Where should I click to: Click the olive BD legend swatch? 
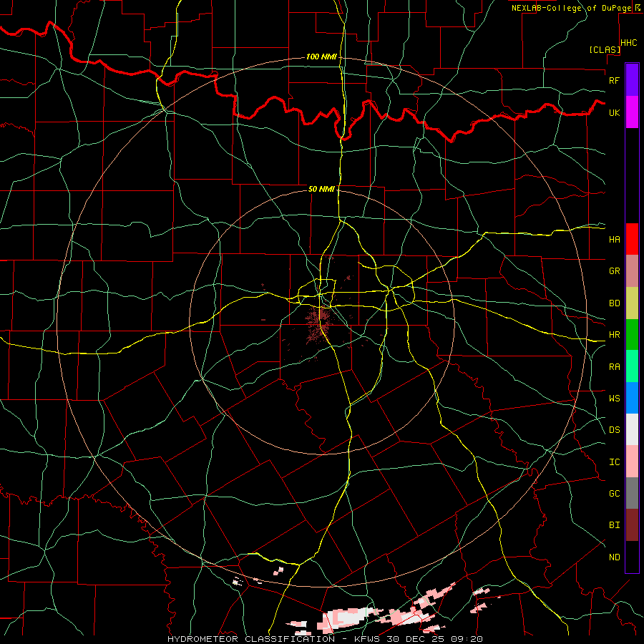click(632, 303)
